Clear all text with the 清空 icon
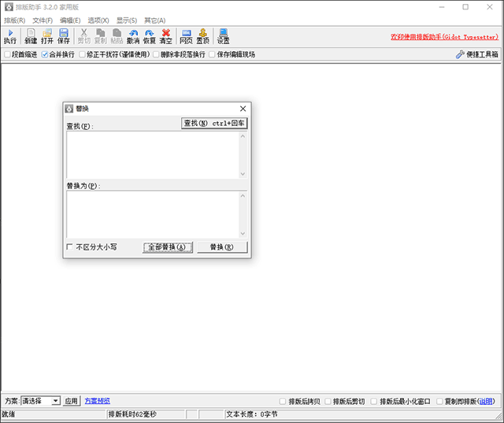The width and height of the screenshot is (504, 423). 166,36
